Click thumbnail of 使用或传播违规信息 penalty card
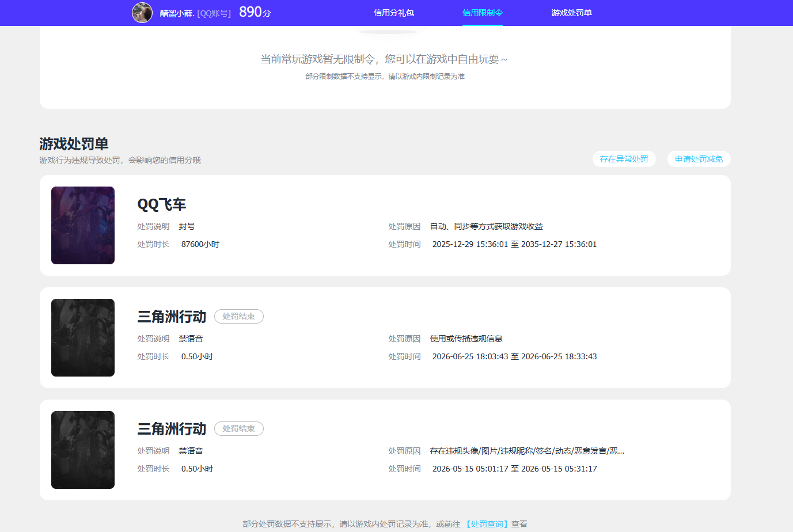Viewport: 793px width, 532px height. tap(83, 337)
